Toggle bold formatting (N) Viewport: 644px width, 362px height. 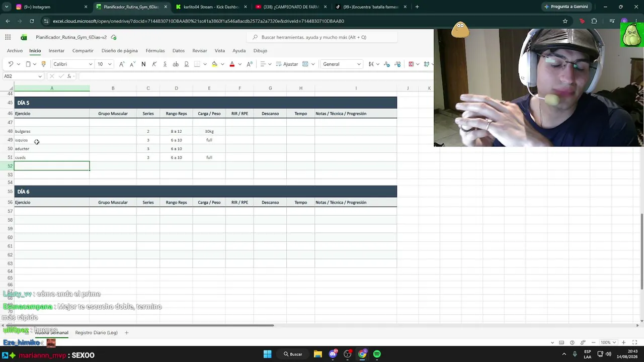(143, 64)
